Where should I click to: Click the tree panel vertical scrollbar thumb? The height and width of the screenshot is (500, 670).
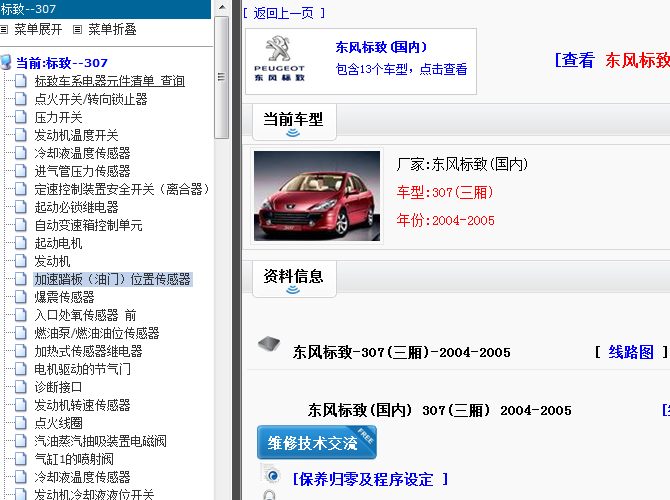[x=222, y=77]
